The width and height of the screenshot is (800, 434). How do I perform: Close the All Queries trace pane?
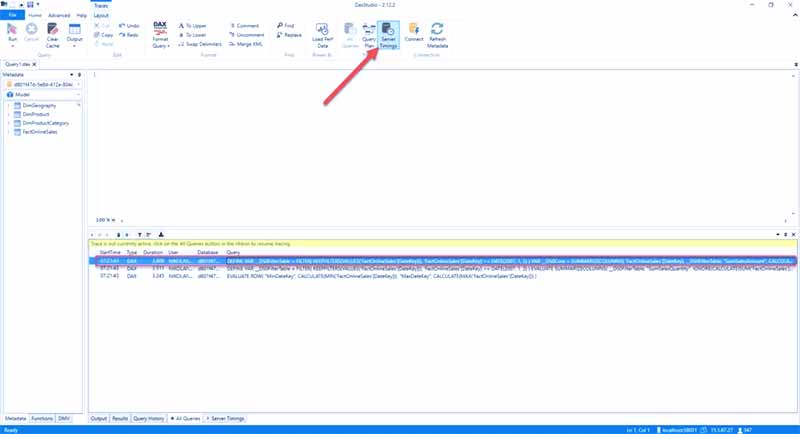(793, 235)
